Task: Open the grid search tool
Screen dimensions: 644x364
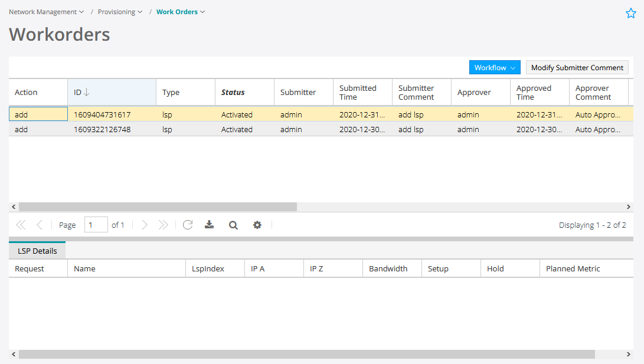Action: [x=233, y=225]
